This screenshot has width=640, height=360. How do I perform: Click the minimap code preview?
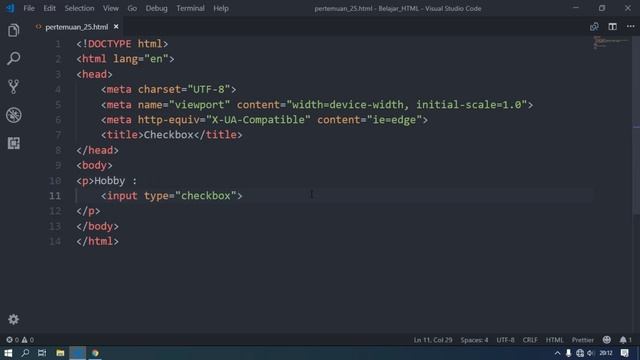click(x=611, y=42)
